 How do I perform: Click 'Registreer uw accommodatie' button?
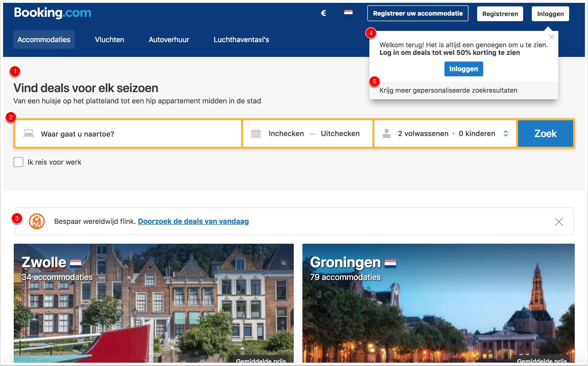(418, 13)
